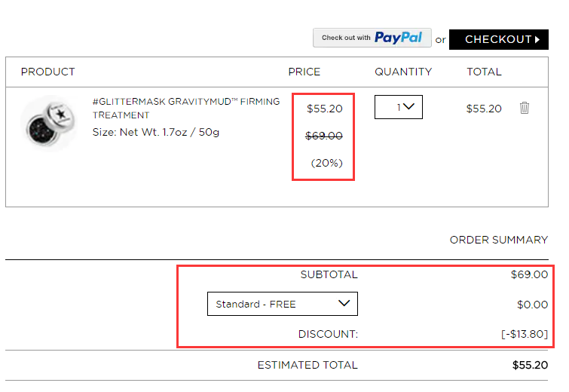Open the Standard - FREE shipping dropdown
This screenshot has height=392, width=569.
[x=283, y=304]
